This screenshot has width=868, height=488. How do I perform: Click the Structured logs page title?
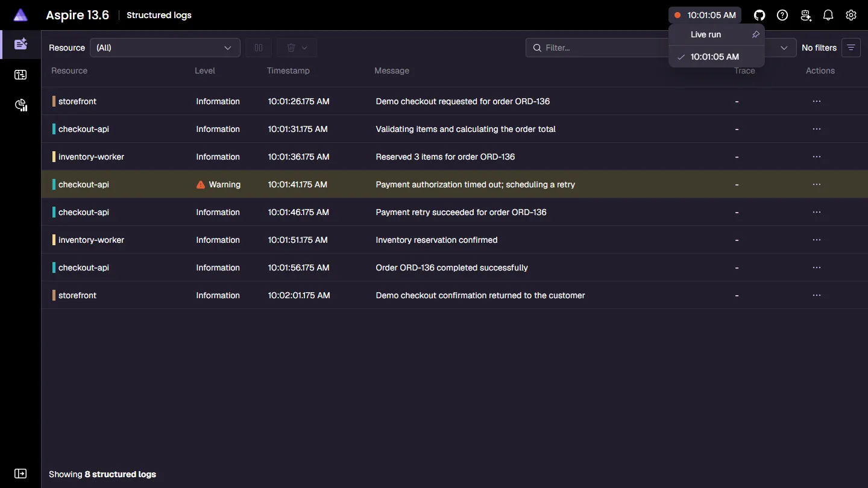click(x=159, y=15)
